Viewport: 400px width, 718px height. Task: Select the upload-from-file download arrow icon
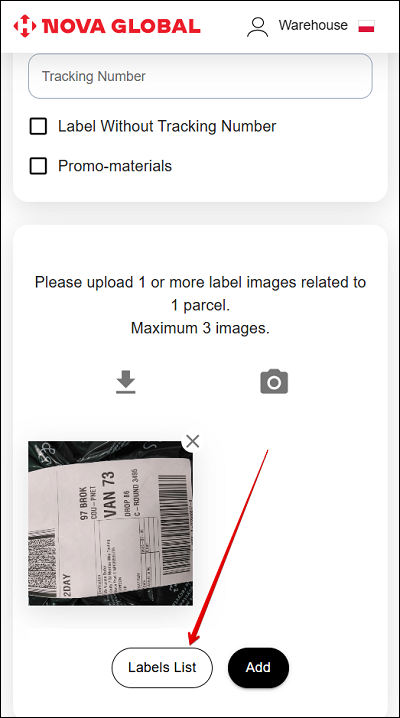[x=126, y=382]
